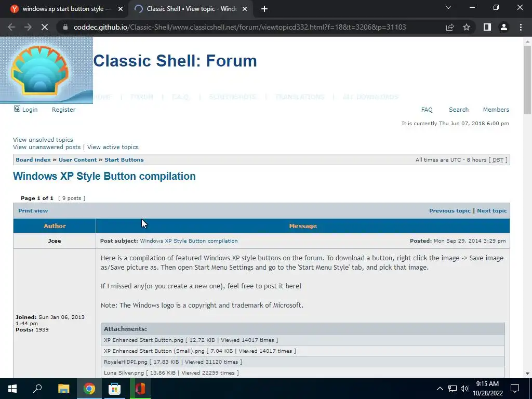Open the Members link
Viewport: 532px width, 399px height.
pyautogui.click(x=496, y=110)
